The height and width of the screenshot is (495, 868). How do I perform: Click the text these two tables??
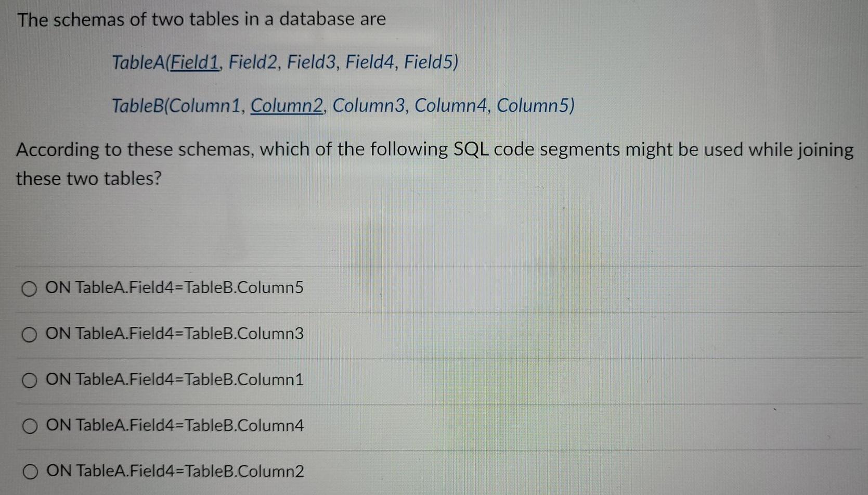[x=89, y=179]
